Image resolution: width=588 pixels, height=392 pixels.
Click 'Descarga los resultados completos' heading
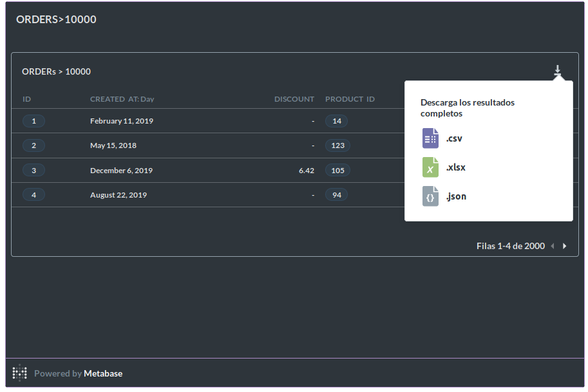[x=468, y=108]
